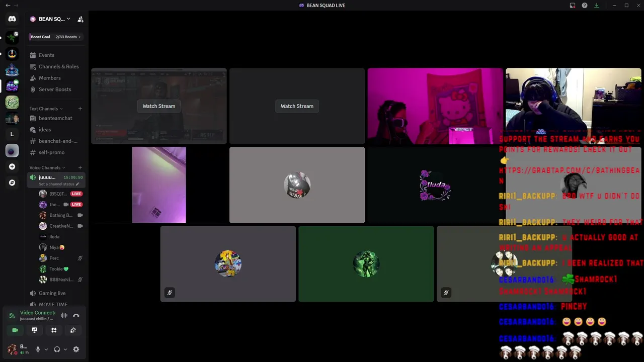This screenshot has width=644, height=362.
Task: Toggle camera on or off
Action: tap(15, 330)
